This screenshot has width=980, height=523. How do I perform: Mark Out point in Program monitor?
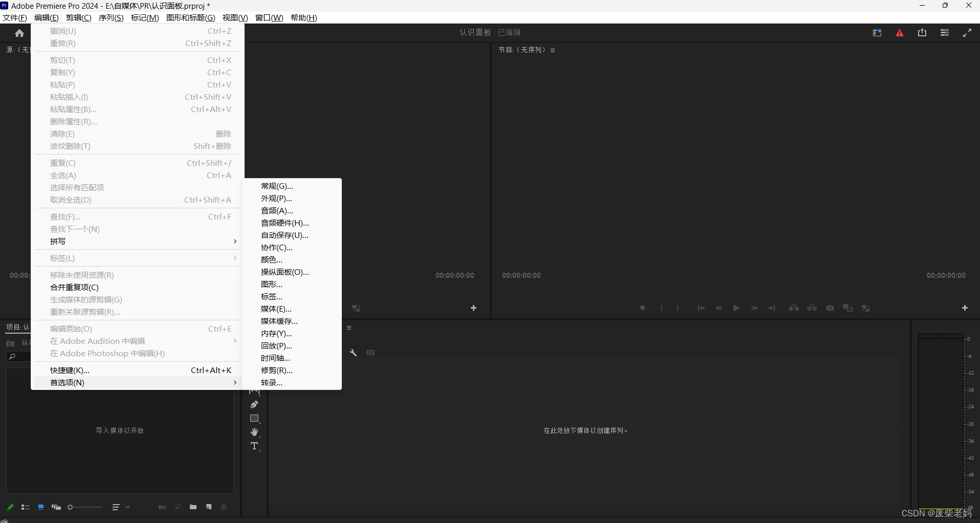(678, 308)
